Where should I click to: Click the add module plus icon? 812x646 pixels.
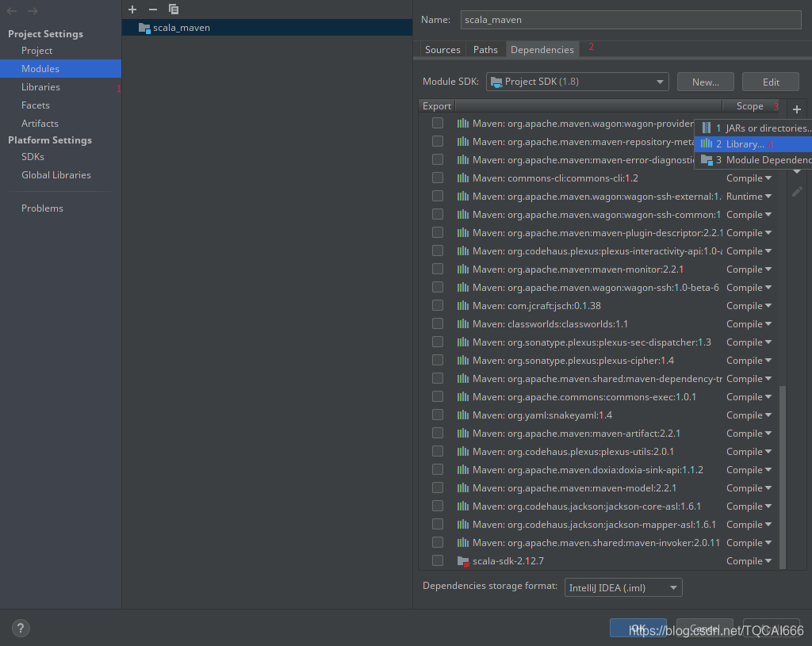click(132, 10)
